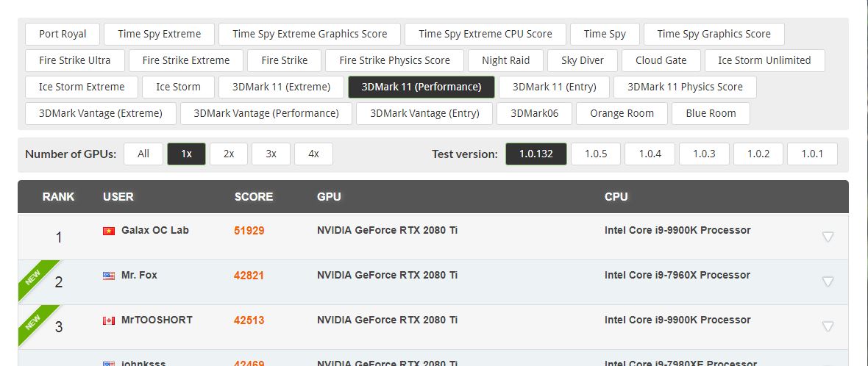Open the 51929 score result
This screenshot has width=868, height=366.
point(249,231)
